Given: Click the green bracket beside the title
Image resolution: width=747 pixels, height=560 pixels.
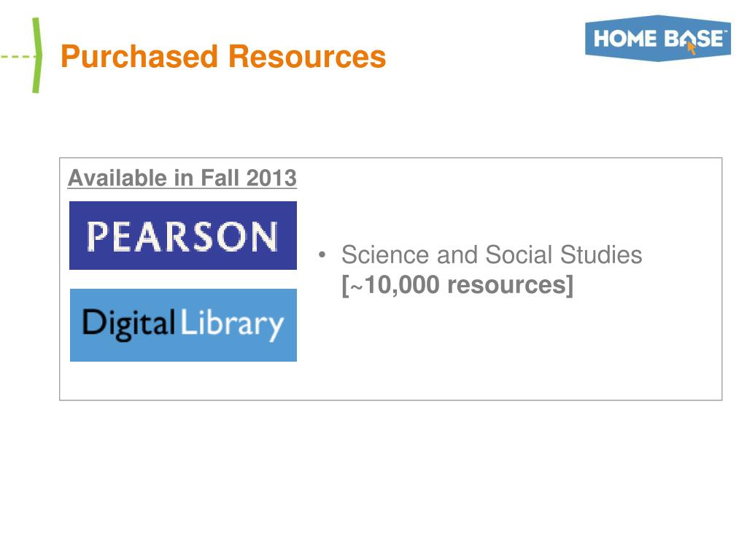Looking at the screenshot, I should pos(36,55).
